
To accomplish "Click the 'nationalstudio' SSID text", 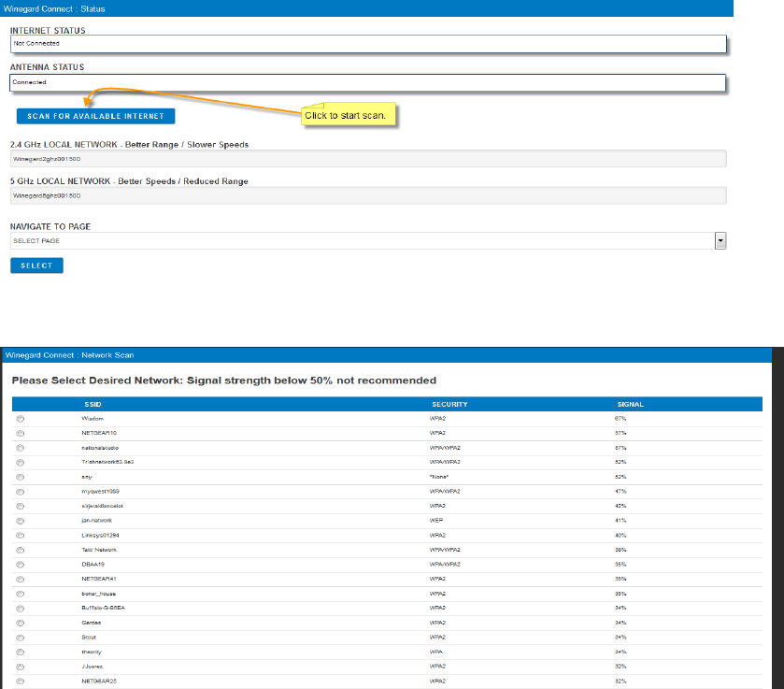I will (100, 448).
